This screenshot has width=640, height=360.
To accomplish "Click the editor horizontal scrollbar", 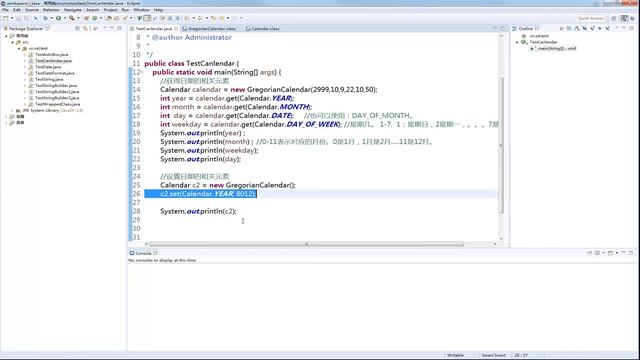I will pos(306,244).
